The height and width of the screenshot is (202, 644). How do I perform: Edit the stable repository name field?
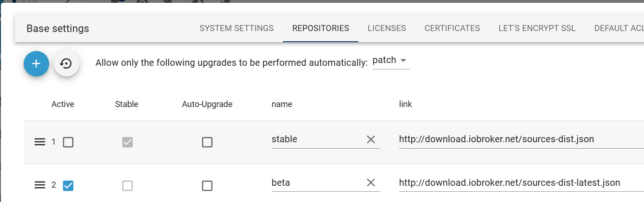point(317,139)
